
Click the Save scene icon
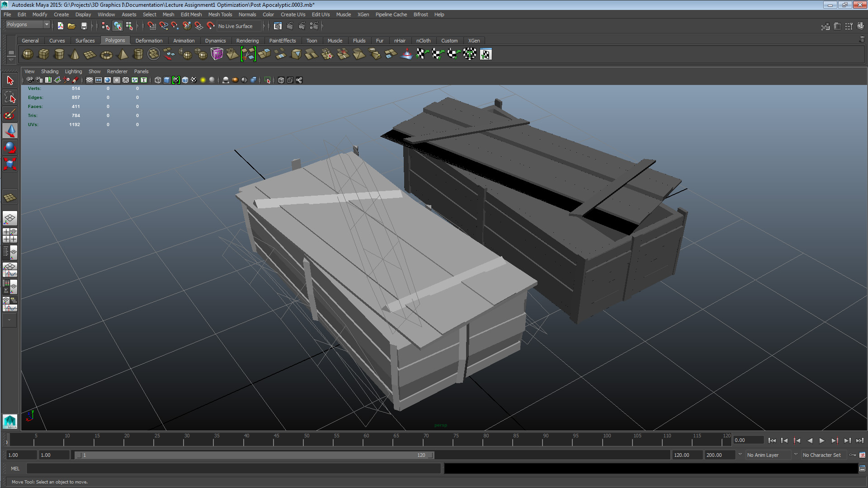click(x=84, y=26)
